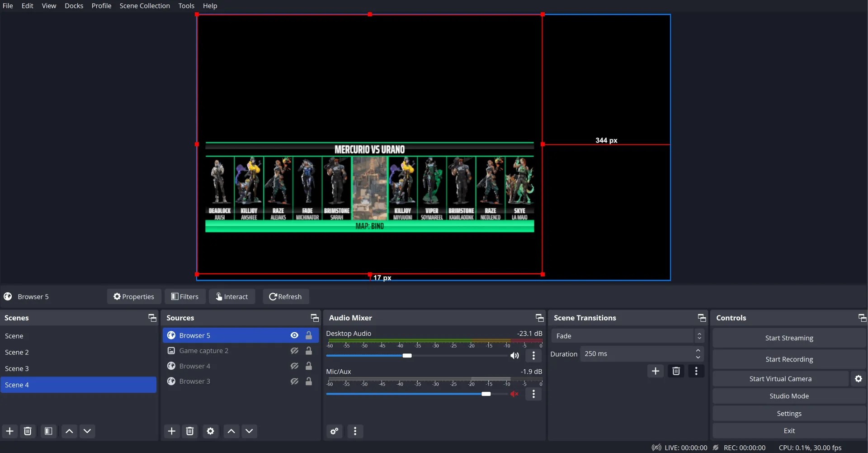Move scene down arrow in Scenes panel

tap(87, 431)
